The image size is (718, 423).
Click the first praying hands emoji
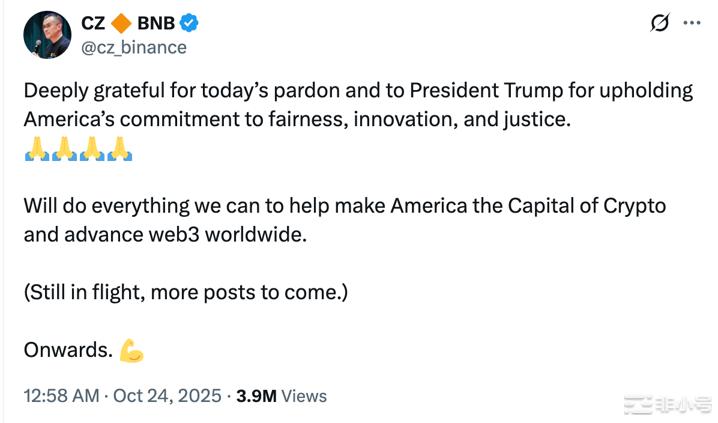35,152
